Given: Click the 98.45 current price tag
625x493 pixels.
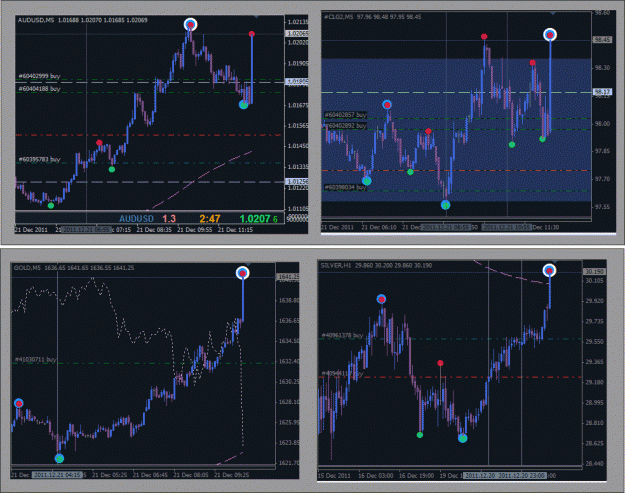Looking at the screenshot, I should [x=602, y=39].
